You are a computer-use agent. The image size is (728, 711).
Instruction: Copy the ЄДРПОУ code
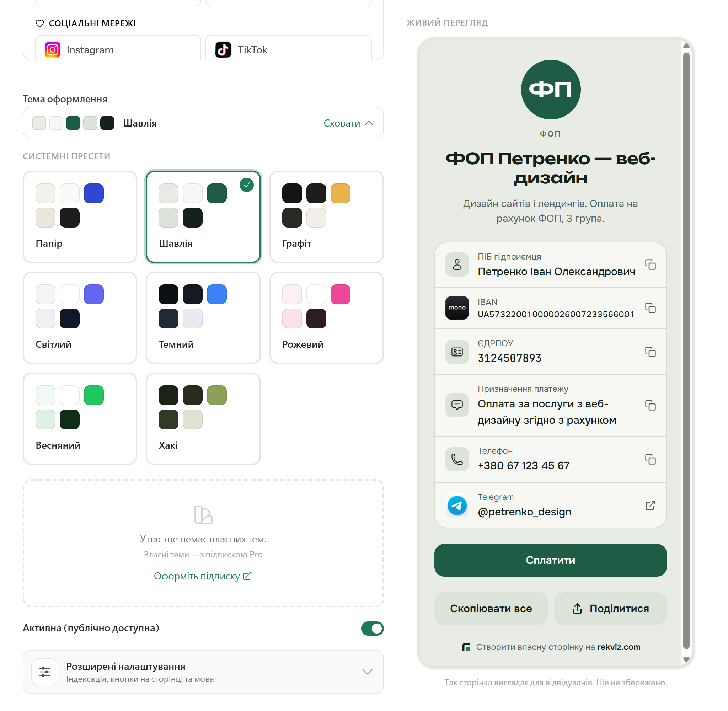click(x=650, y=352)
